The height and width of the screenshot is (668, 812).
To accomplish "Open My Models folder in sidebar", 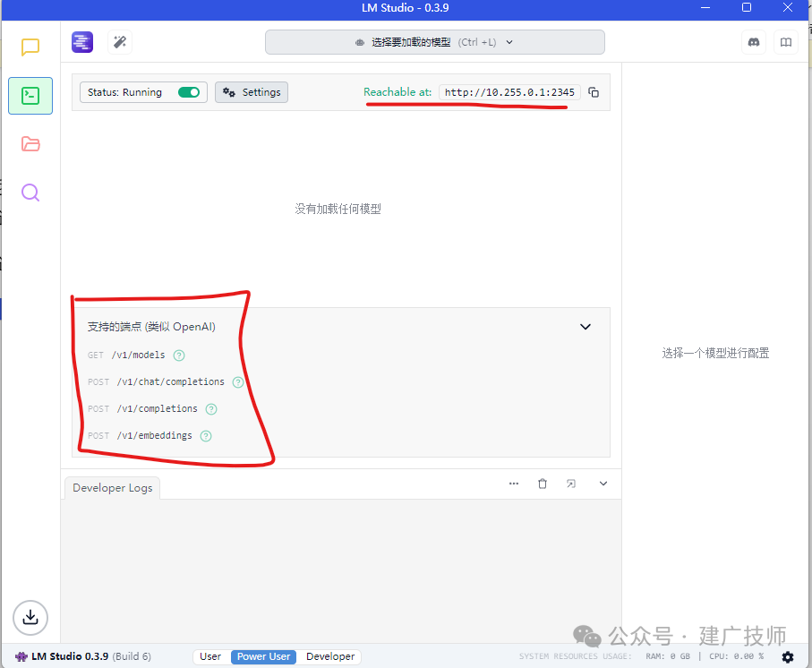I will 30,144.
